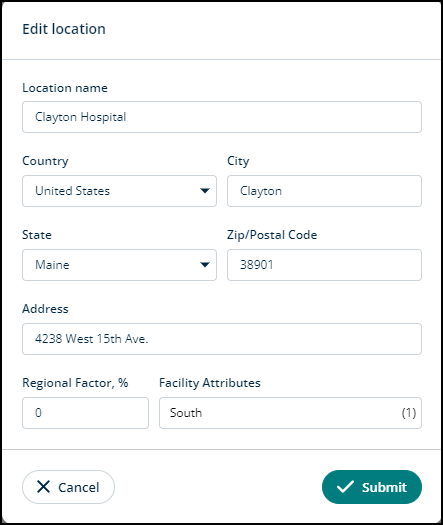Focus the Clayton Hospital location name field
This screenshot has height=525, width=443.
click(x=222, y=117)
